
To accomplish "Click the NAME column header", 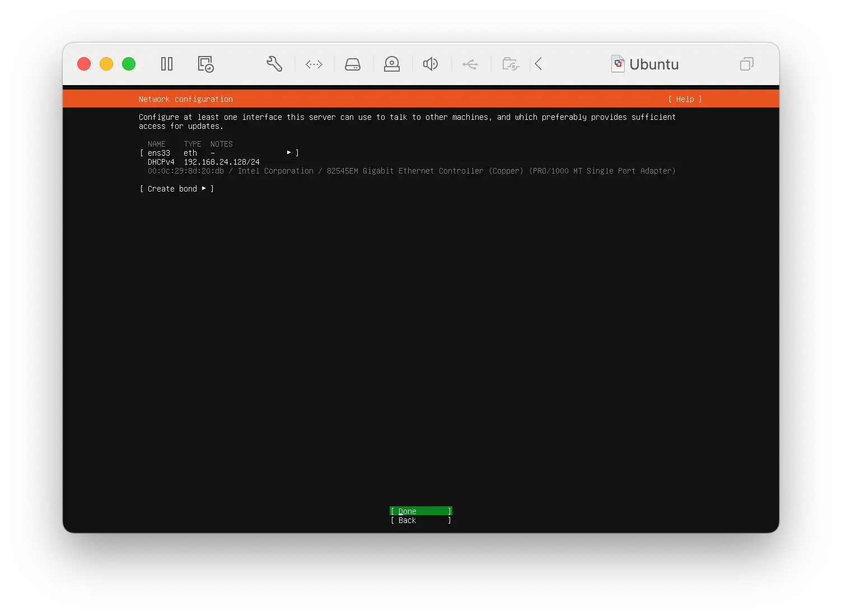I will click(x=157, y=144).
